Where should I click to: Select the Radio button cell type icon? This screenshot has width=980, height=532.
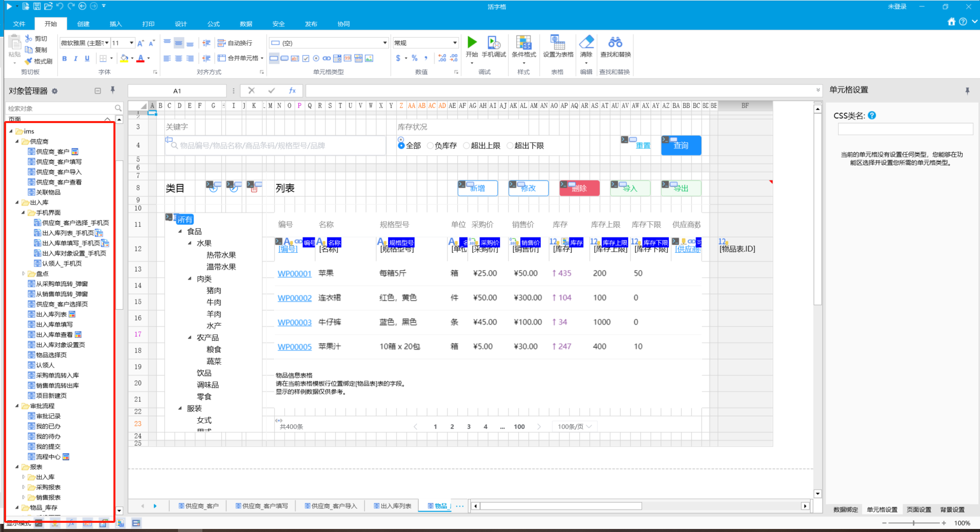316,58
